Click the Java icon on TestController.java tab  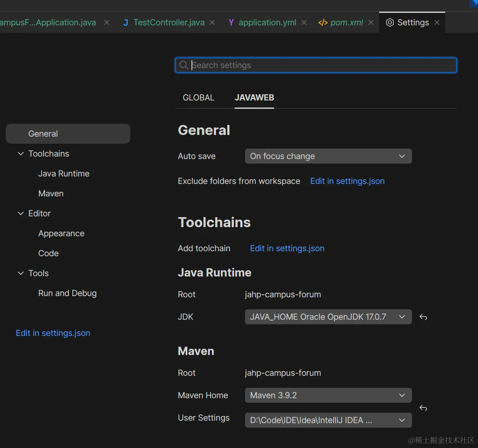point(125,22)
